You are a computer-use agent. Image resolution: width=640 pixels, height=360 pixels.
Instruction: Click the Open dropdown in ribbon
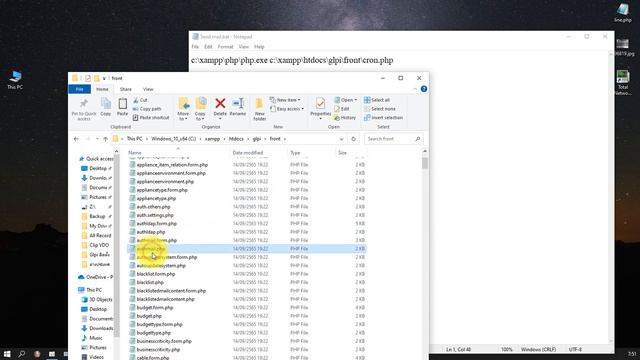[345, 100]
